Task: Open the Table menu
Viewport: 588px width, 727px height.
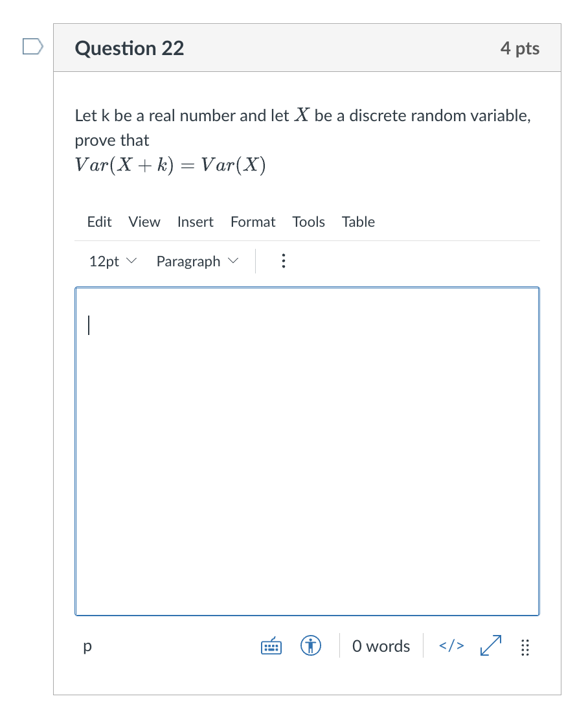Action: tap(358, 222)
